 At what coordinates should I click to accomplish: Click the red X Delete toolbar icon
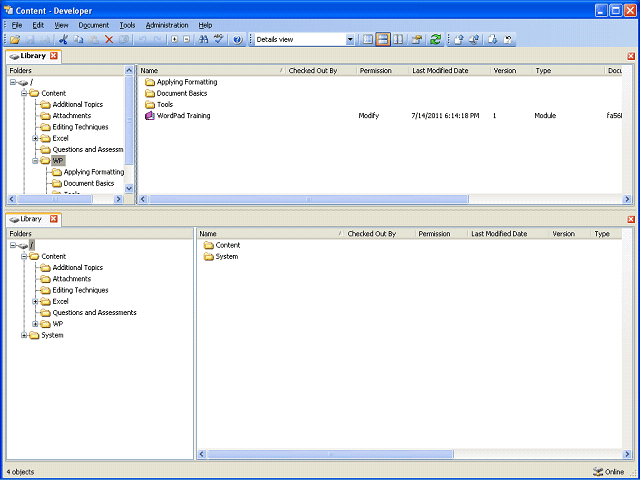click(109, 40)
